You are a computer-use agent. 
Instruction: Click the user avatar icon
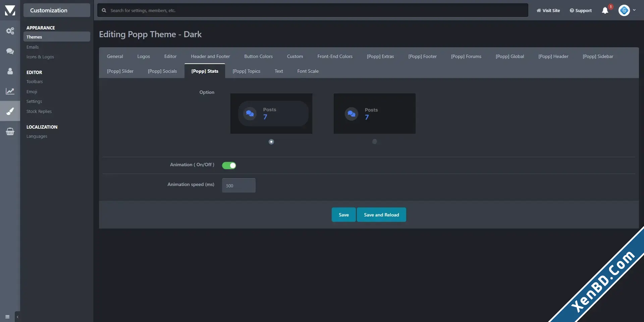coord(624,10)
